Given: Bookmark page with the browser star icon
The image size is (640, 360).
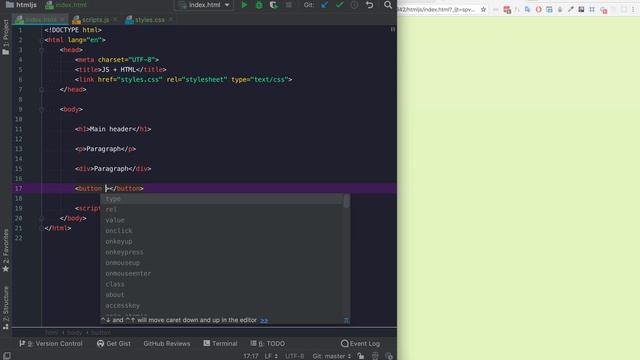Looking at the screenshot, I should tap(483, 9).
